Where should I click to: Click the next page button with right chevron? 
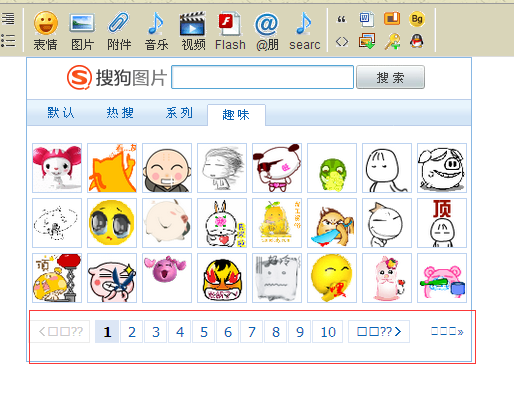tap(379, 332)
